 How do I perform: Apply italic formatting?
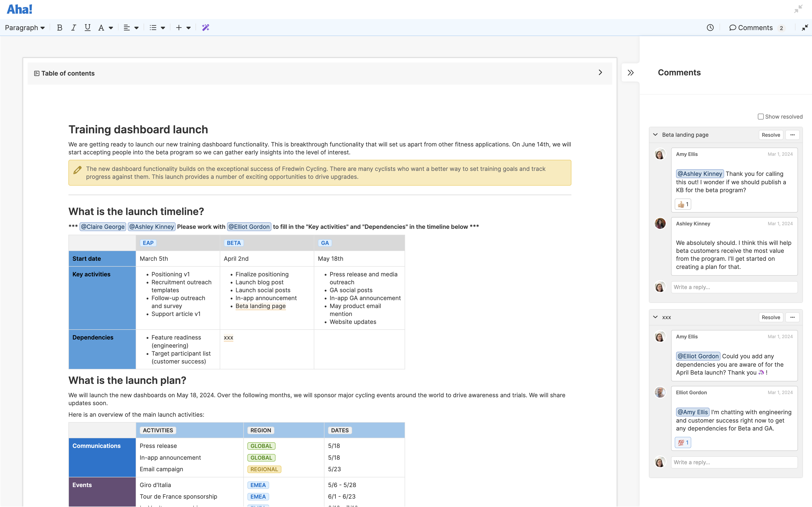[73, 27]
